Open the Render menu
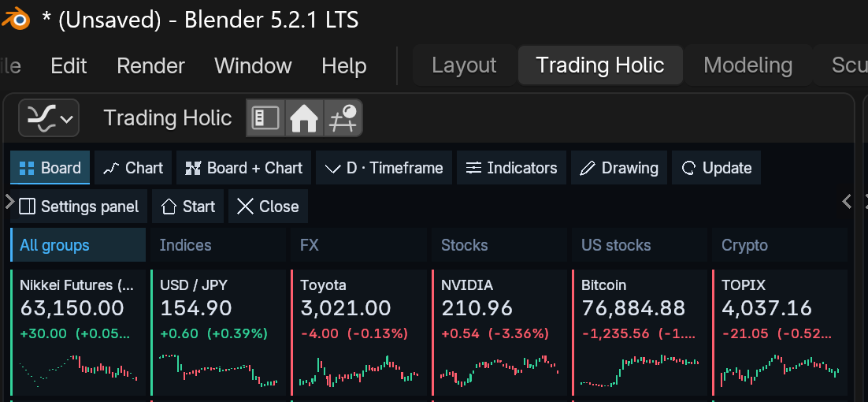Image resolution: width=868 pixels, height=402 pixels. [150, 66]
